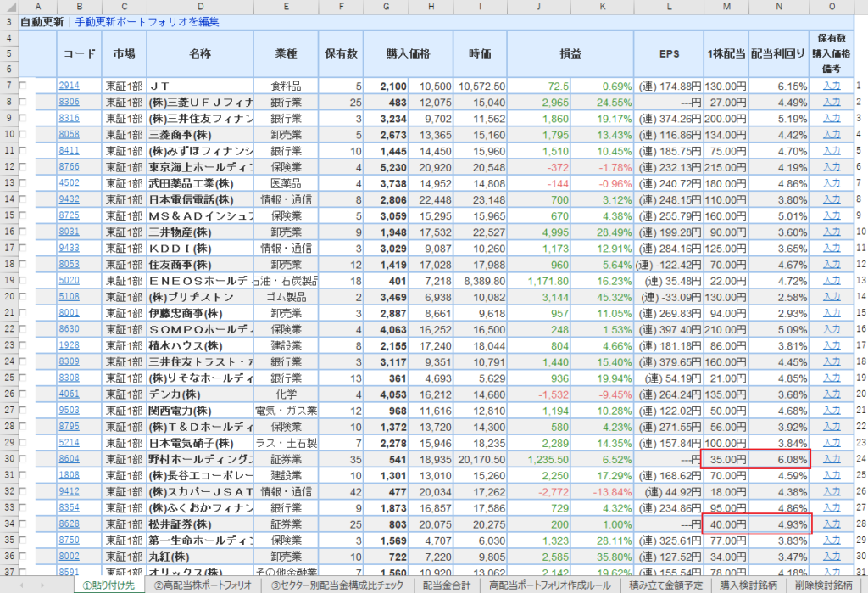Viewport: 868px width, 593px height.
Task: Select the 業種 header cell
Action: (287, 53)
